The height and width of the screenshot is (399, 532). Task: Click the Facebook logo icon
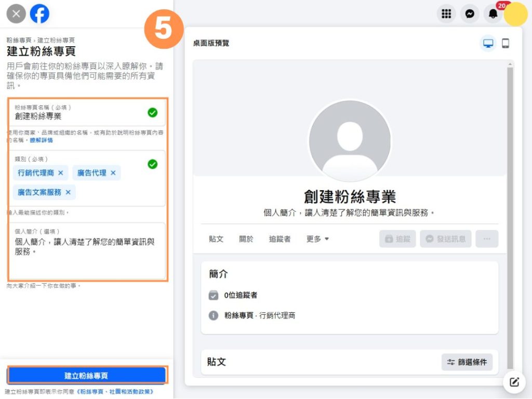pyautogui.click(x=39, y=14)
